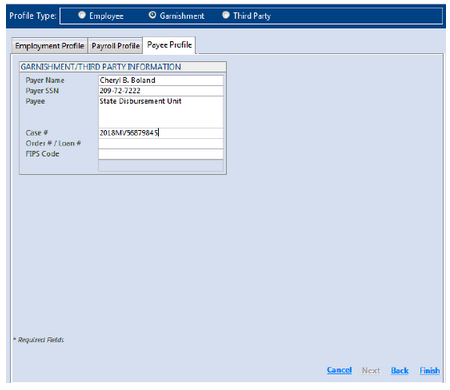Click the Payer Name label
This screenshot has height=390, width=450.
click(45, 80)
